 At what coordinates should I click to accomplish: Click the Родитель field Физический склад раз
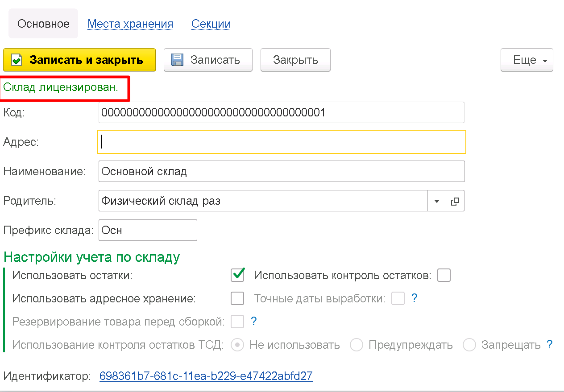tap(263, 201)
